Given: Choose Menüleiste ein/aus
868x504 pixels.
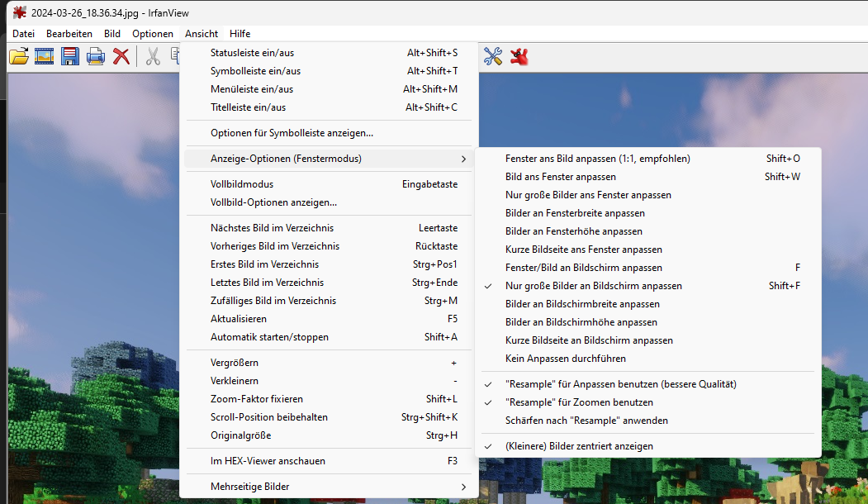Looking at the screenshot, I should [329, 89].
